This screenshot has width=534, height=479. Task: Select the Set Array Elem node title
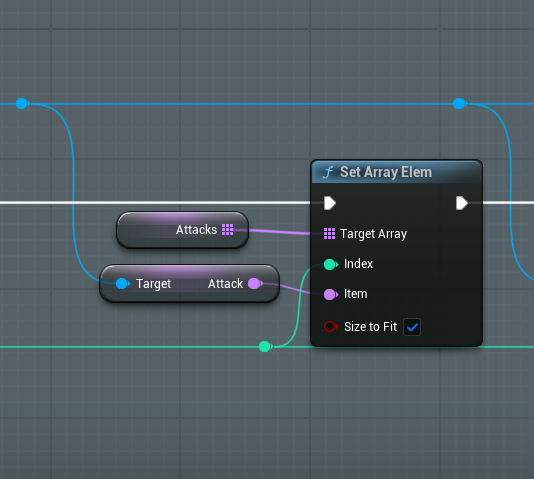(x=386, y=172)
